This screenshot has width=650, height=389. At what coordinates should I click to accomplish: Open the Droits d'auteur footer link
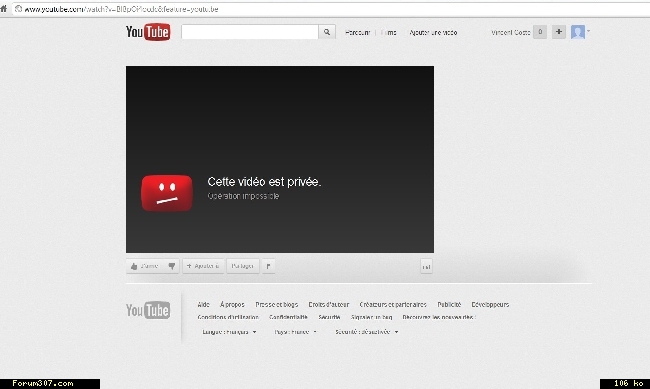point(329,304)
